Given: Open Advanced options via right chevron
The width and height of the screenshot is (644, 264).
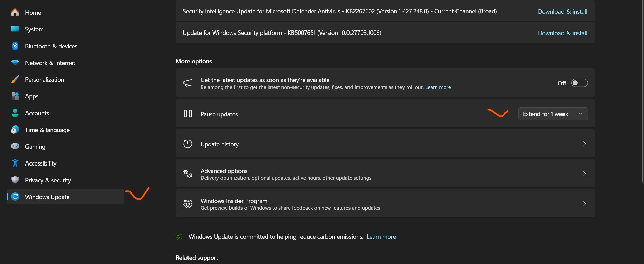Looking at the screenshot, I should tap(585, 174).
